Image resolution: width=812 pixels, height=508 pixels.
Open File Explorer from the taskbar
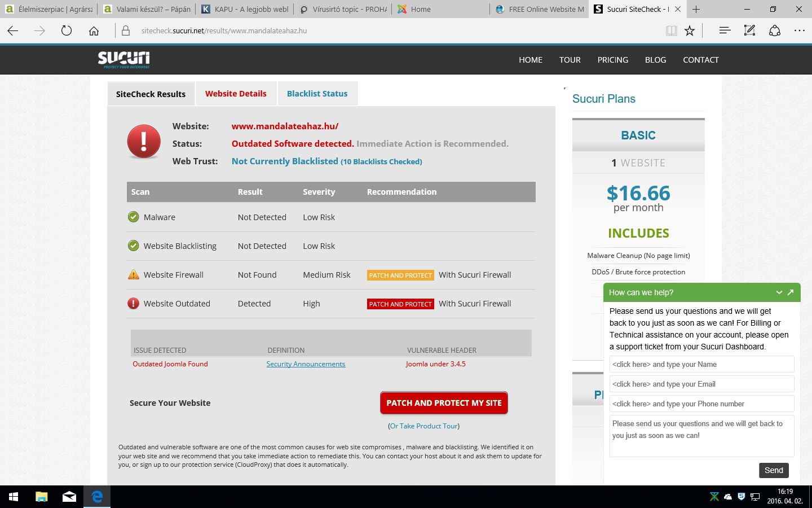click(42, 497)
